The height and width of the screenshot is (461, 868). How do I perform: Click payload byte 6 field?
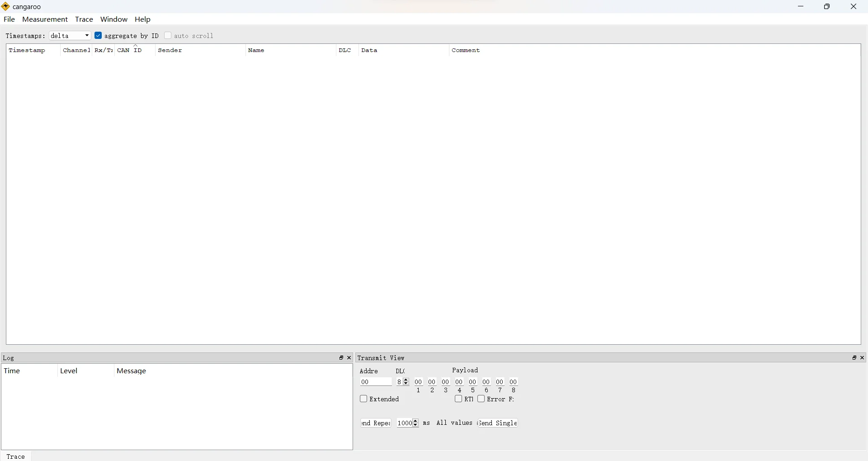pyautogui.click(x=486, y=382)
